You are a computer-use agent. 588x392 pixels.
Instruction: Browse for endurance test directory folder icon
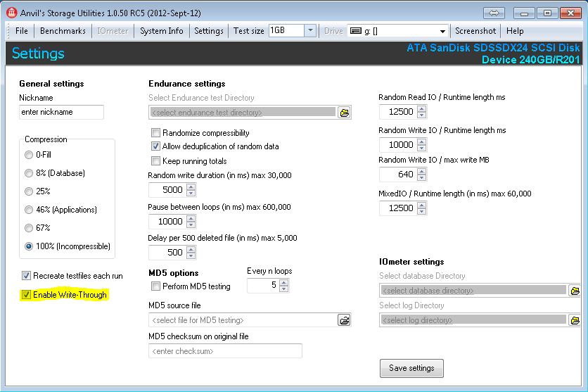344,113
